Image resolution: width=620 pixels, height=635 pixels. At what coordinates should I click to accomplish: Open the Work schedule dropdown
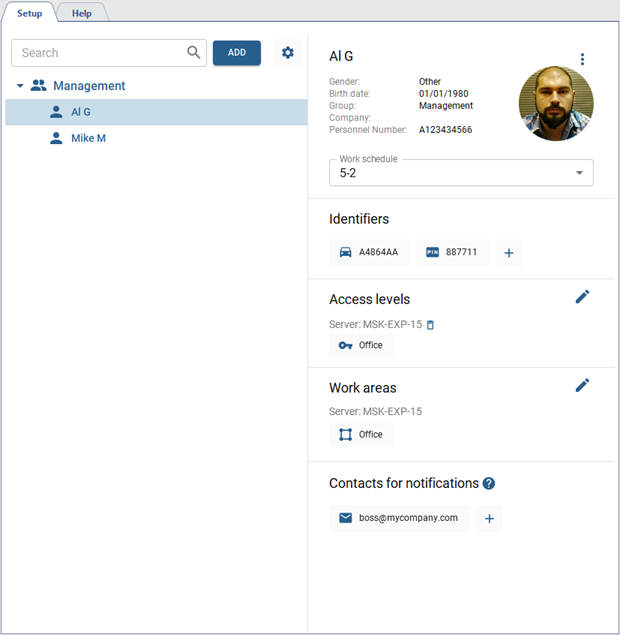coord(461,173)
